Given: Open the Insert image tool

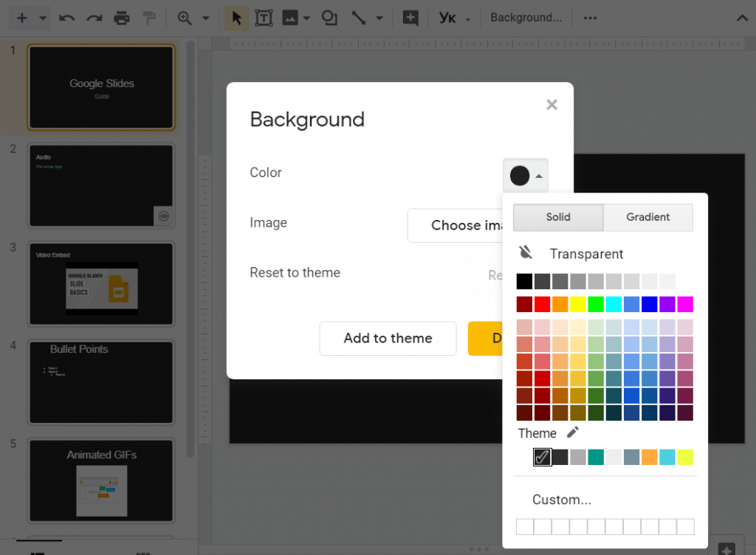Looking at the screenshot, I should click(x=288, y=17).
